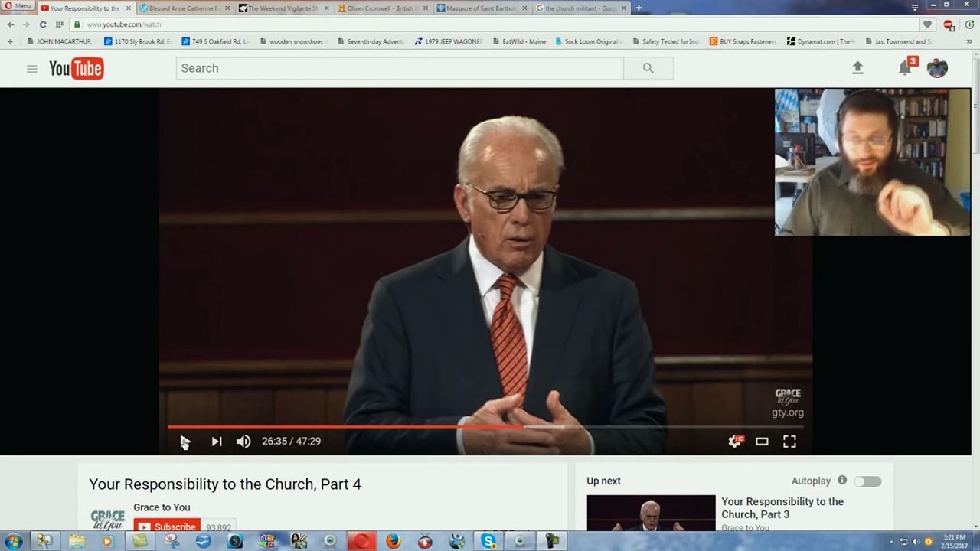Show hidden system tray icons
The image size is (980, 551).
891,542
